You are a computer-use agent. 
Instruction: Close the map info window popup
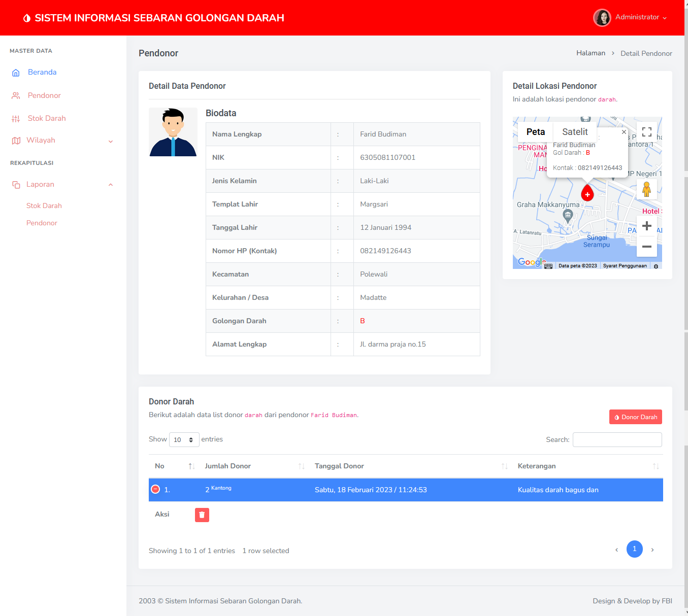click(x=624, y=132)
